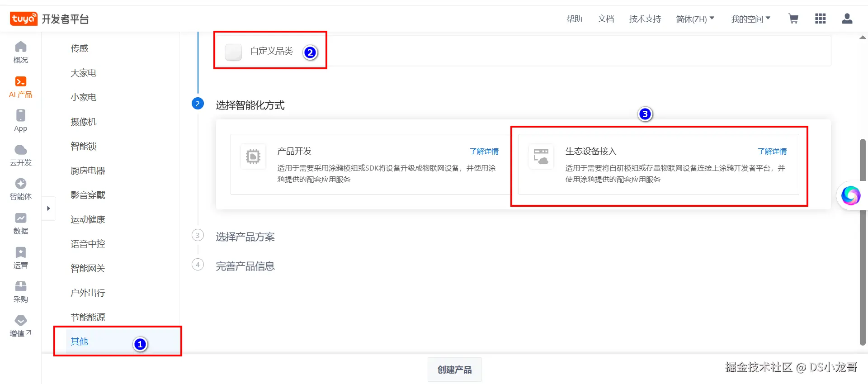
Task: Open 了解详情 link for 生态设备接入
Action: (x=772, y=151)
